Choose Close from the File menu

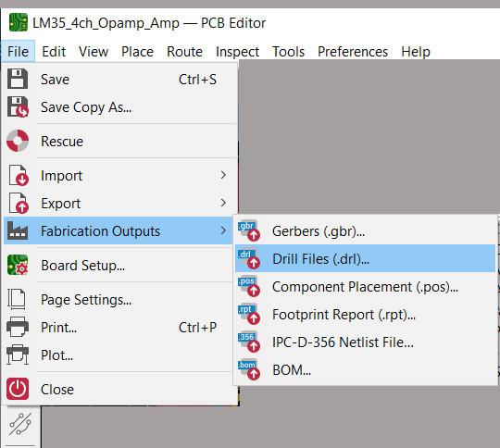point(119,389)
